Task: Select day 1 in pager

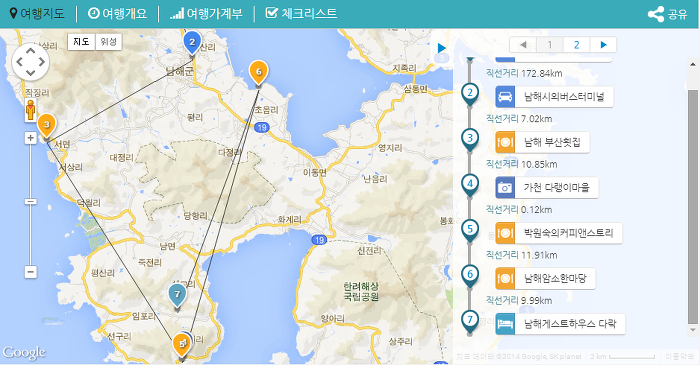Action: pyautogui.click(x=550, y=45)
